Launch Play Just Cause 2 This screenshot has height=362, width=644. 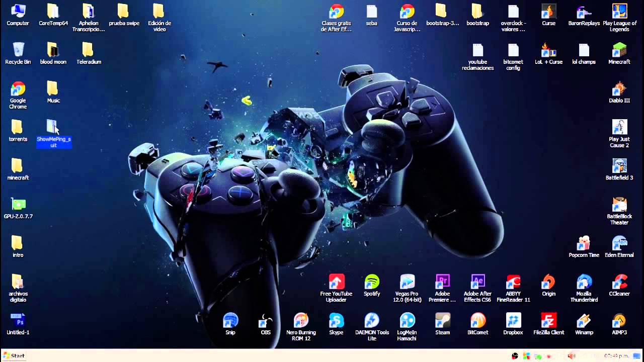click(619, 134)
